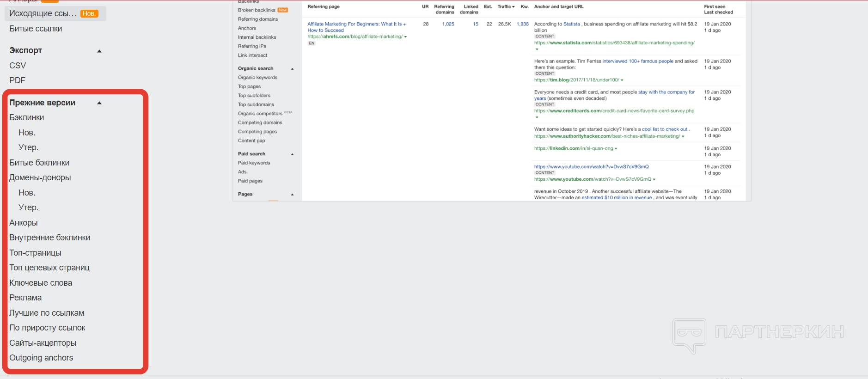
Task: Open Content gap in Ahrefs menu
Action: pos(251,141)
